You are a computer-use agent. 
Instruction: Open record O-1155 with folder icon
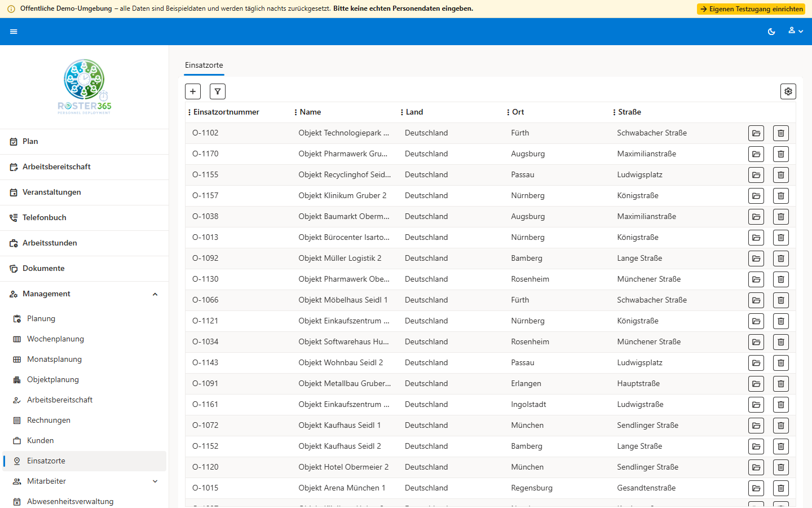pyautogui.click(x=756, y=175)
